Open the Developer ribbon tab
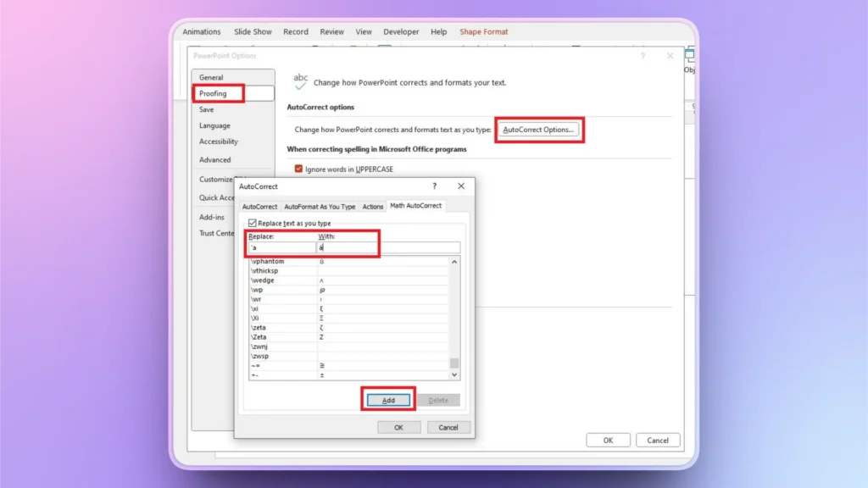 (x=401, y=31)
